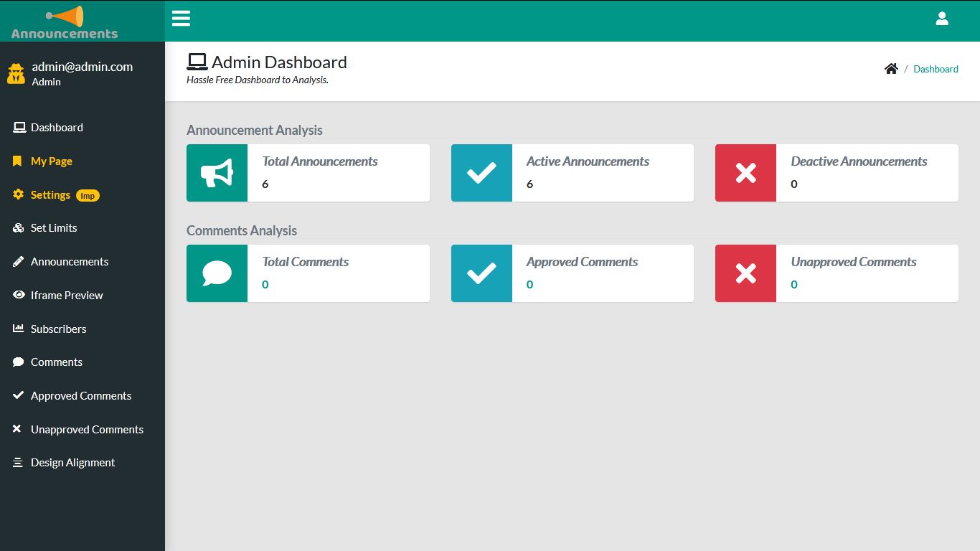The height and width of the screenshot is (551, 980).
Task: Click the Total Announcements bullhorn tile icon
Action: click(217, 173)
